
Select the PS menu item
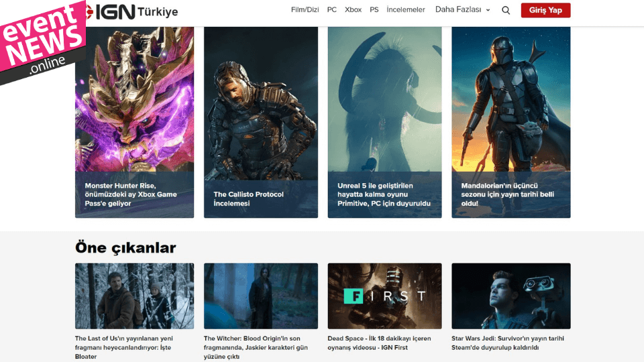pos(374,9)
